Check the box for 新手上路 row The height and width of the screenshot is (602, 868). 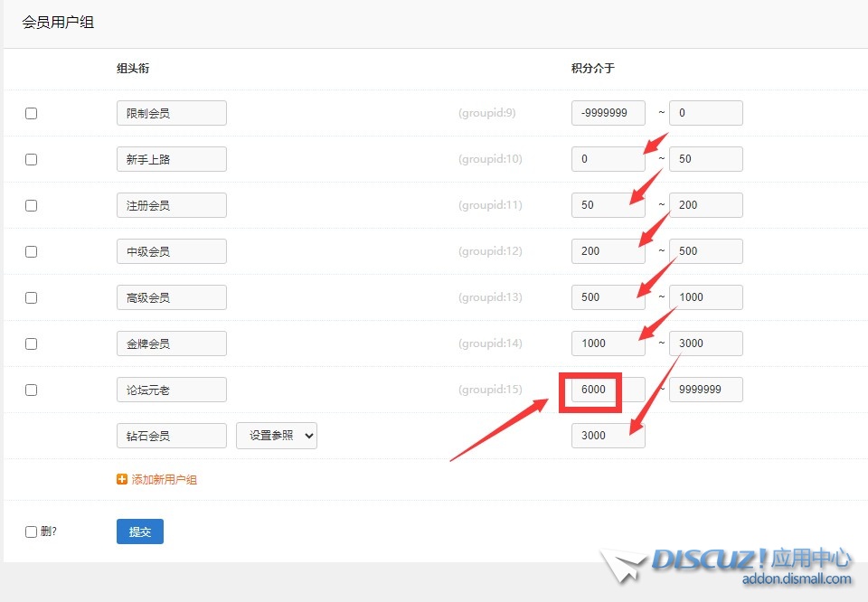tap(31, 159)
